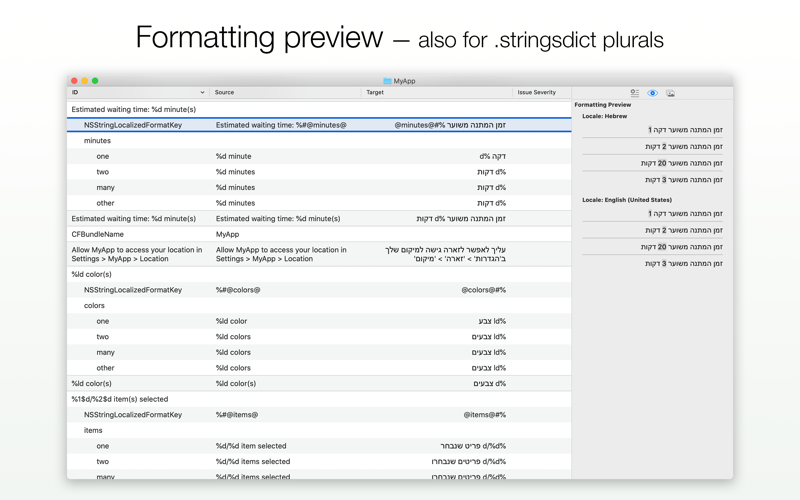Screen dimensions: 800x500
Task: Click the '%d/%d item selected' source cell
Action: 251,446
